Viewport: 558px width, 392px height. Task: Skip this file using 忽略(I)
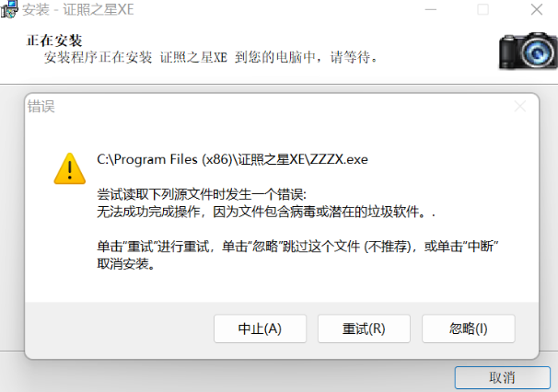[x=469, y=329]
